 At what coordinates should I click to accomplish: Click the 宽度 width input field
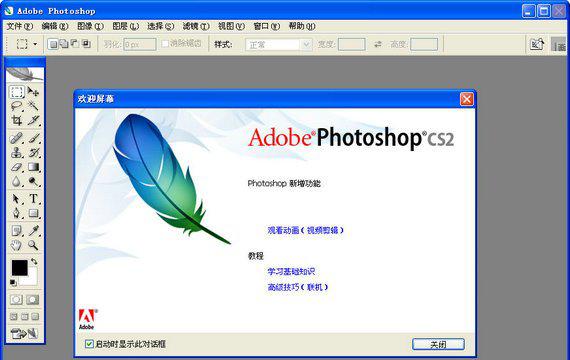pos(352,45)
